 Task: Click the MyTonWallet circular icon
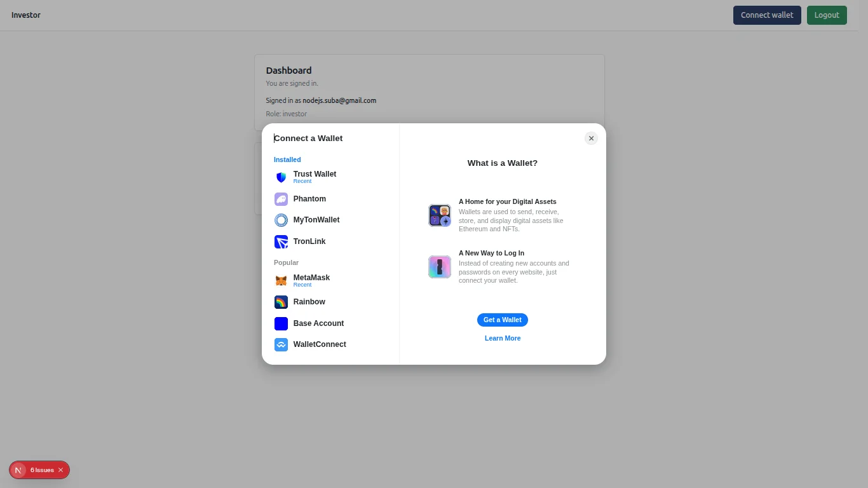pyautogui.click(x=281, y=220)
